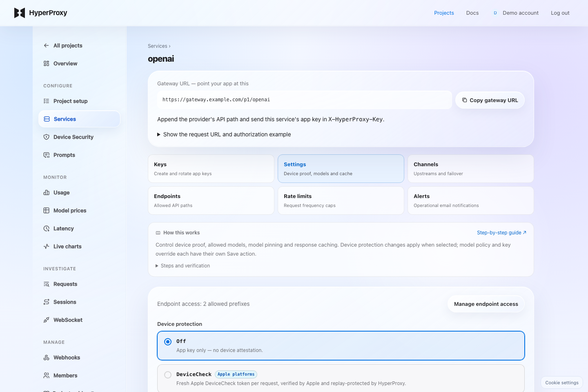Open Latency in the sidebar
This screenshot has height=392, width=588.
pyautogui.click(x=79, y=229)
